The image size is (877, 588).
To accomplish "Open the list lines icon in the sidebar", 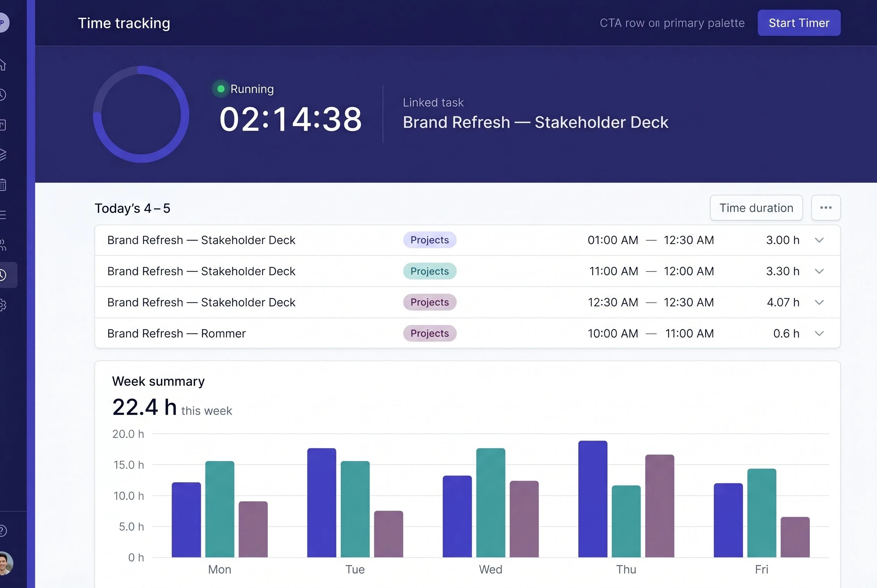I will [x=2, y=215].
